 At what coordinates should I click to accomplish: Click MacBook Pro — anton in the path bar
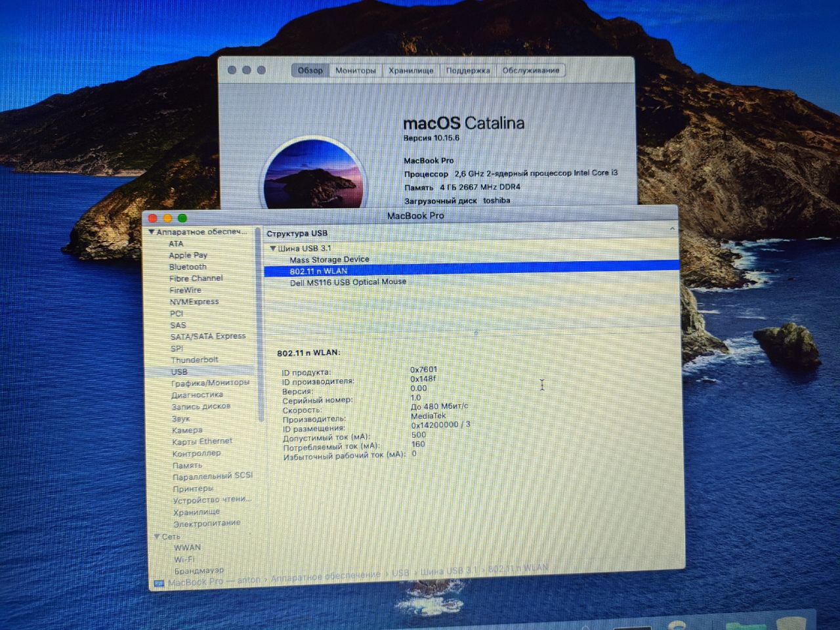(x=214, y=581)
